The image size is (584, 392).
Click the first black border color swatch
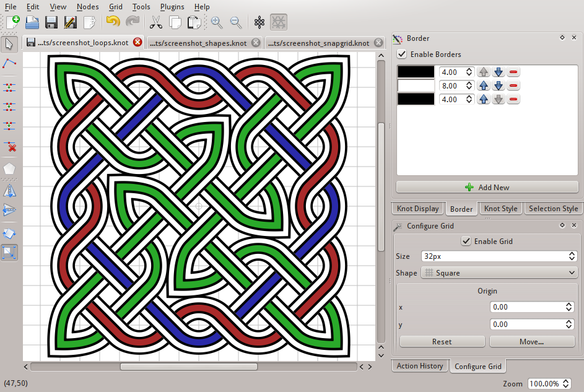[x=416, y=72]
